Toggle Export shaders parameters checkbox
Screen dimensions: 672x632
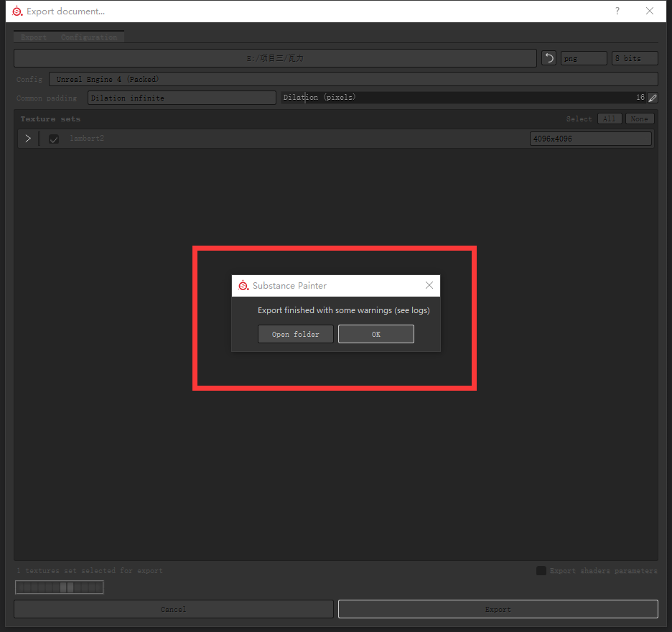pyautogui.click(x=541, y=571)
